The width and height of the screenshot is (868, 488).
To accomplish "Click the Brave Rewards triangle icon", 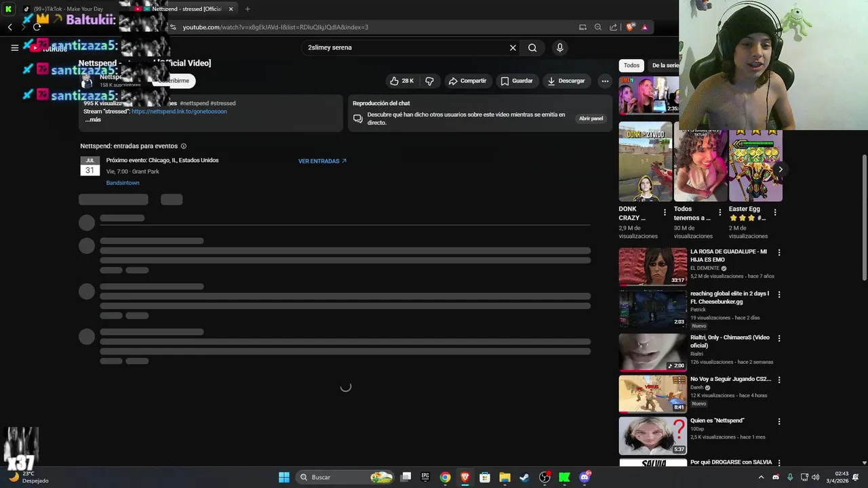I will click(x=644, y=27).
